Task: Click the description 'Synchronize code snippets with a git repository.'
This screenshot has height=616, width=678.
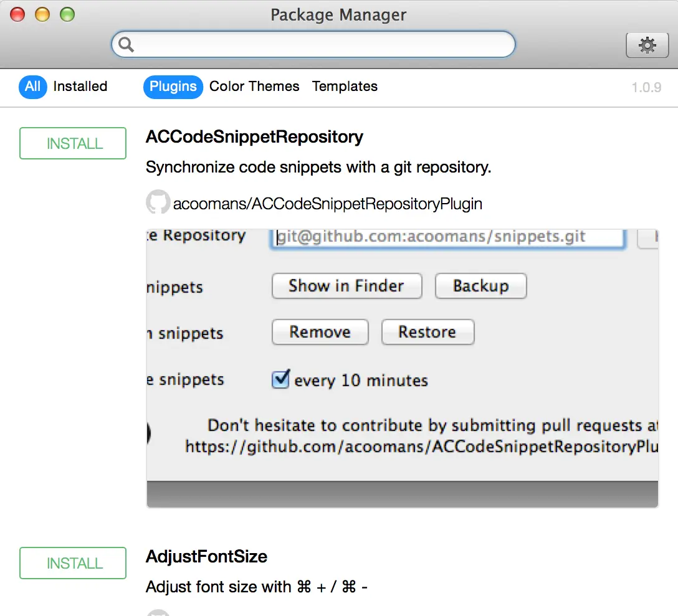Action: click(318, 167)
